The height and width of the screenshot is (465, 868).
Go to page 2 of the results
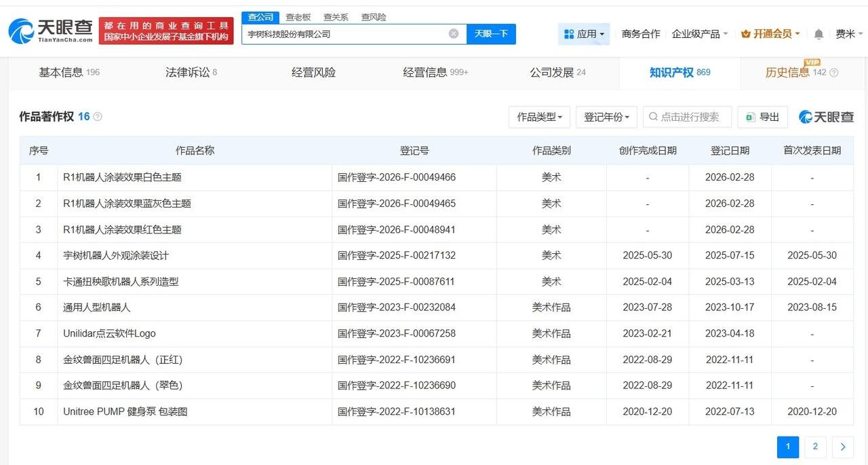coord(815,447)
